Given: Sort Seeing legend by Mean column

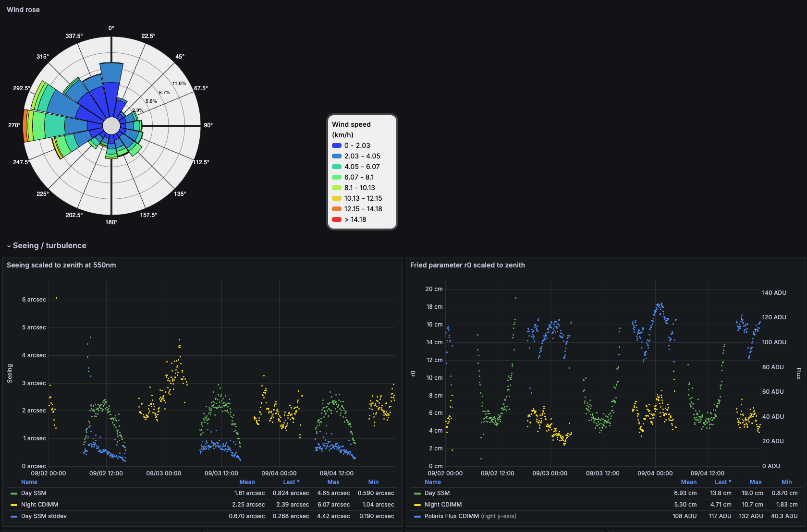Looking at the screenshot, I should [x=247, y=482].
